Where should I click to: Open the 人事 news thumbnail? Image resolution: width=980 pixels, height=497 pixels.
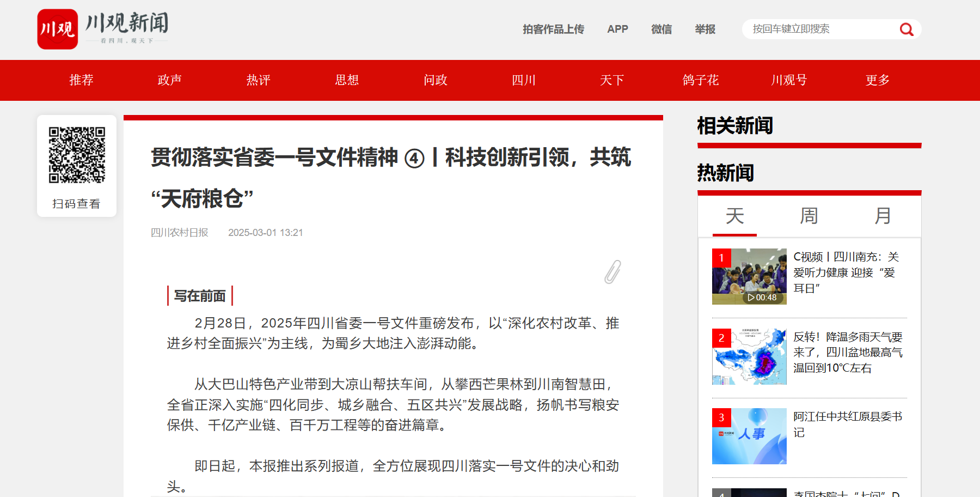(749, 436)
